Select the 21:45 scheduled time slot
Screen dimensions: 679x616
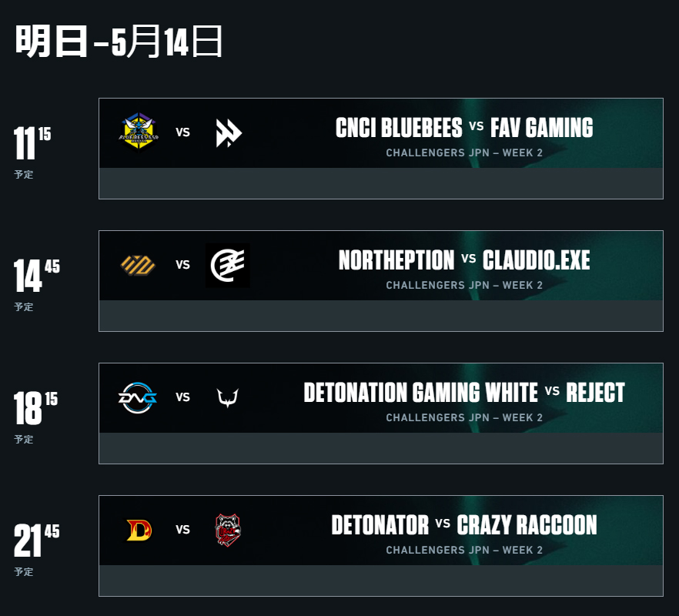37,550
